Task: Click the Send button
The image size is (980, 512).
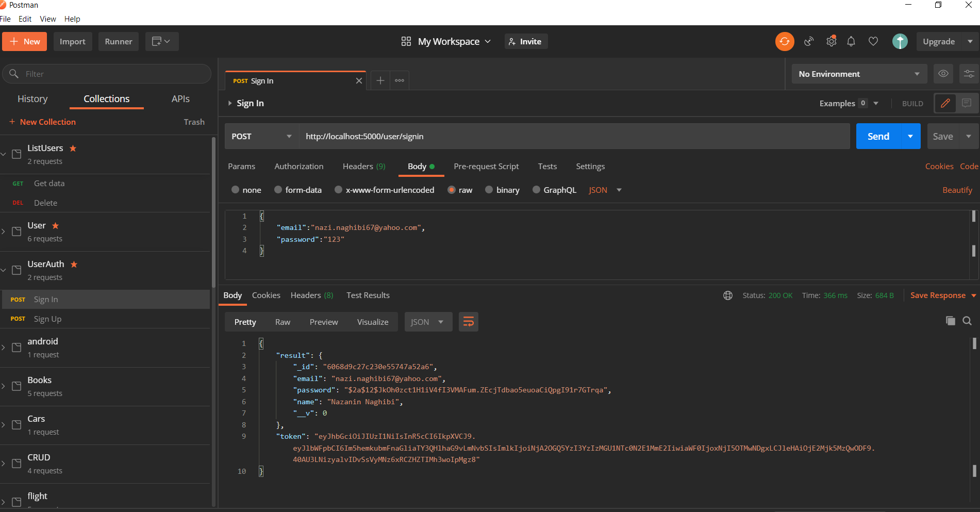Action: click(x=878, y=136)
